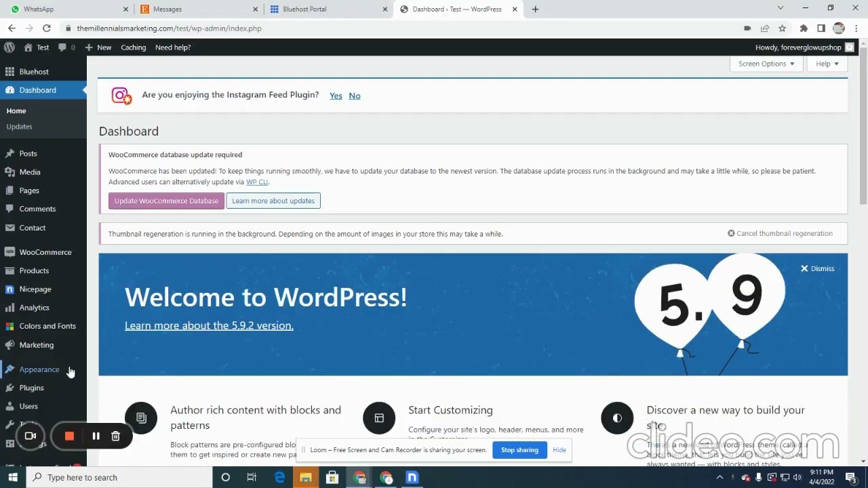The height and width of the screenshot is (488, 868).
Task: Pause the Loom recording
Action: click(96, 436)
